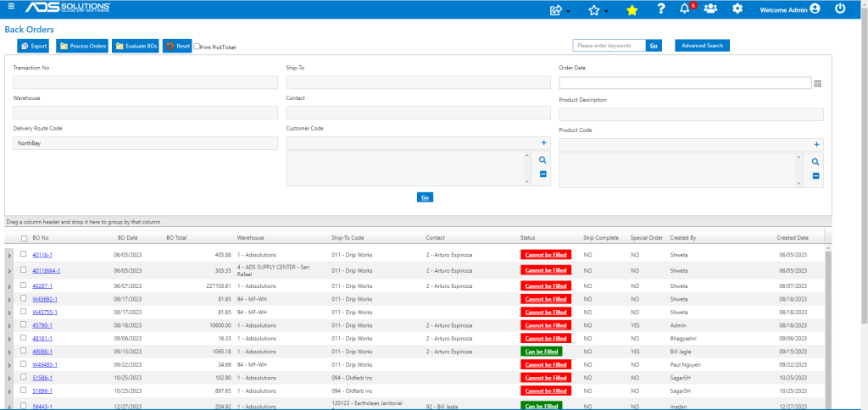Click the minus icon beside Product Code list

pos(815,176)
